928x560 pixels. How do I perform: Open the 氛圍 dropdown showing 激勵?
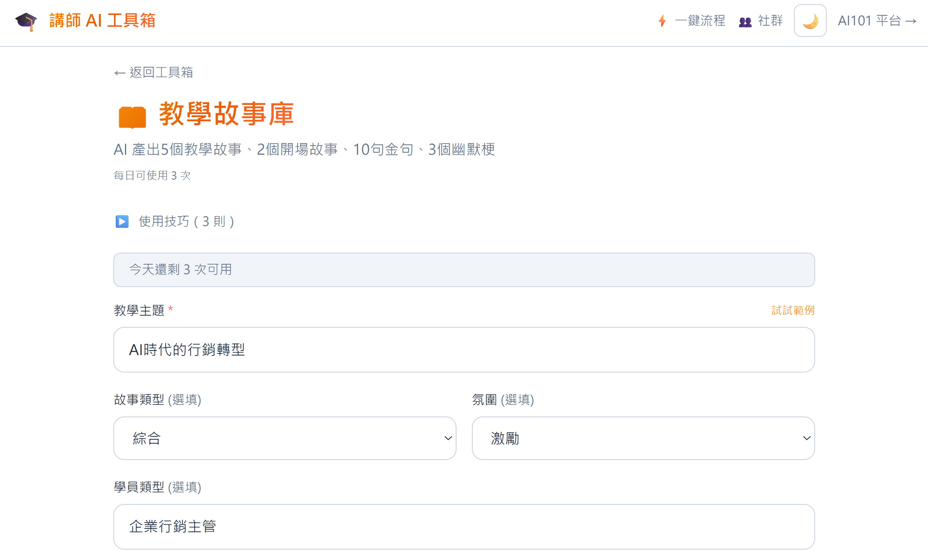(643, 438)
